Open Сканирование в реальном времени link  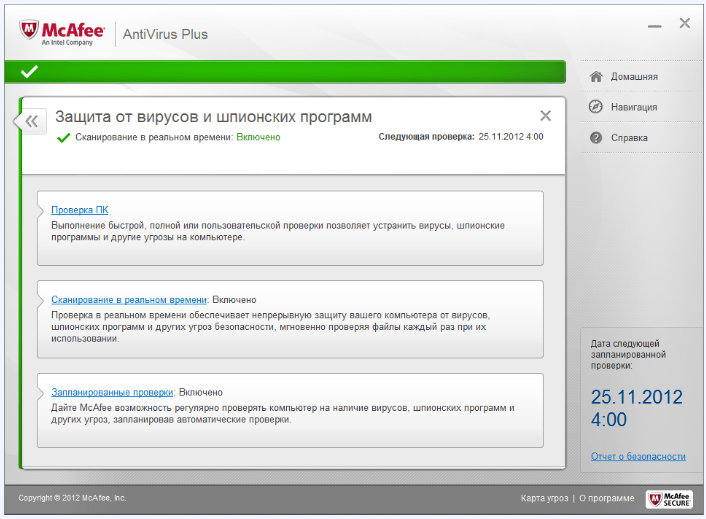coord(129,300)
